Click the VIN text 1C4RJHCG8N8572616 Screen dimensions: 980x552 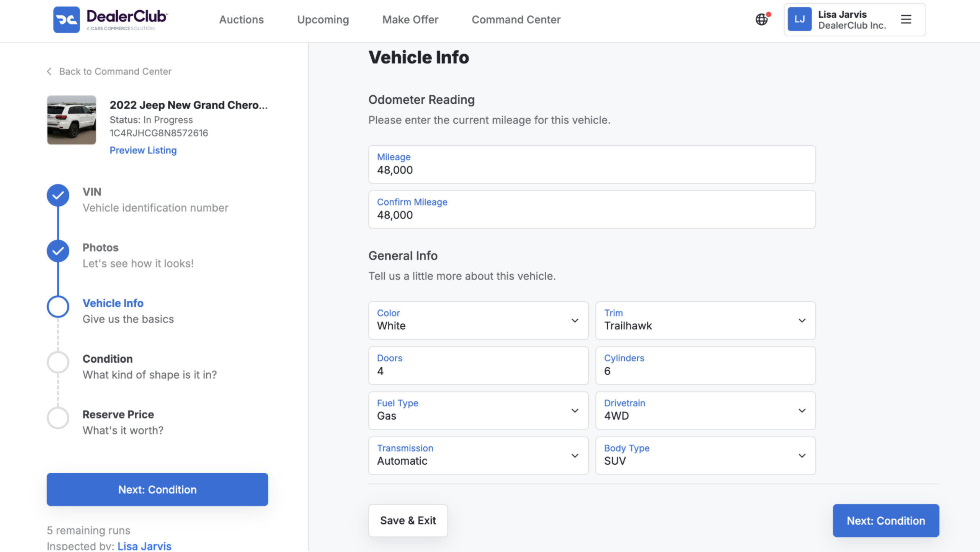159,133
